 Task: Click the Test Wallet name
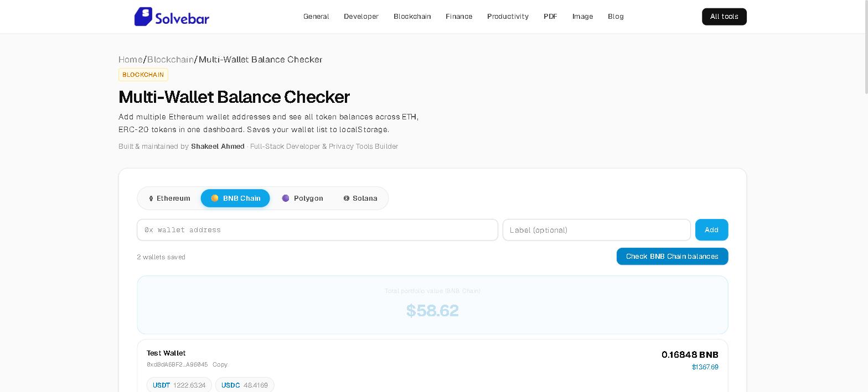click(x=166, y=353)
